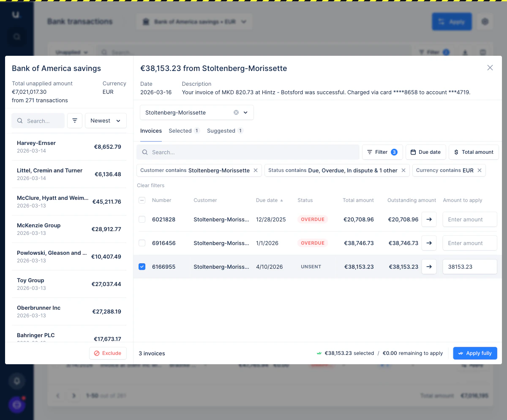Click the invoice search field
Image resolution: width=507 pixels, height=420 pixels.
coord(248,152)
